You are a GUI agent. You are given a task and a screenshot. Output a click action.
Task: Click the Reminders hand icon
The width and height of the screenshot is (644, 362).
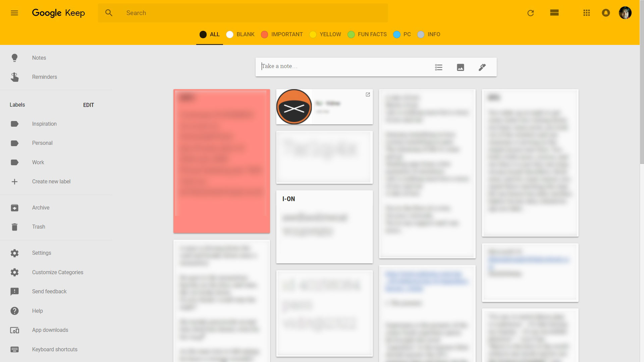click(14, 77)
